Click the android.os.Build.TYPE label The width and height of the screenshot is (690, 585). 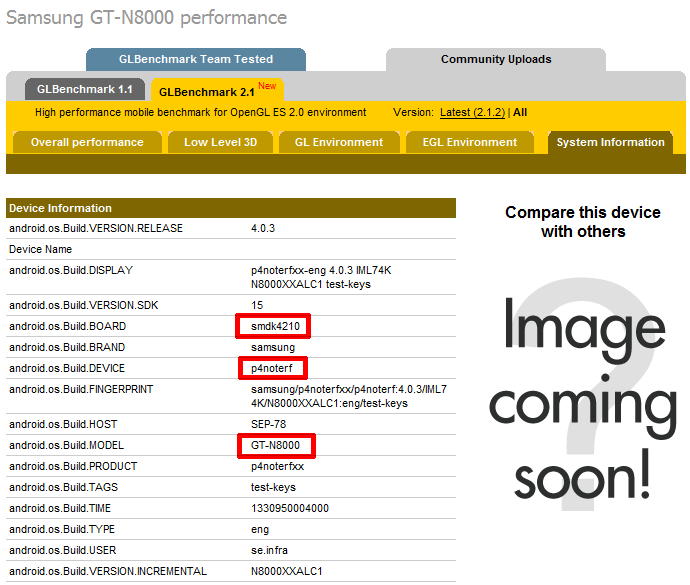[62, 530]
